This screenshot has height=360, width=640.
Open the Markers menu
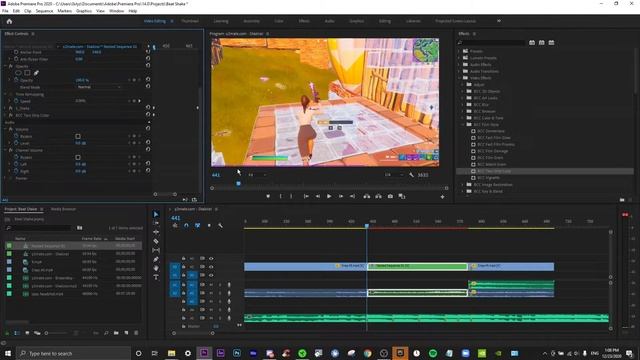[x=64, y=11]
